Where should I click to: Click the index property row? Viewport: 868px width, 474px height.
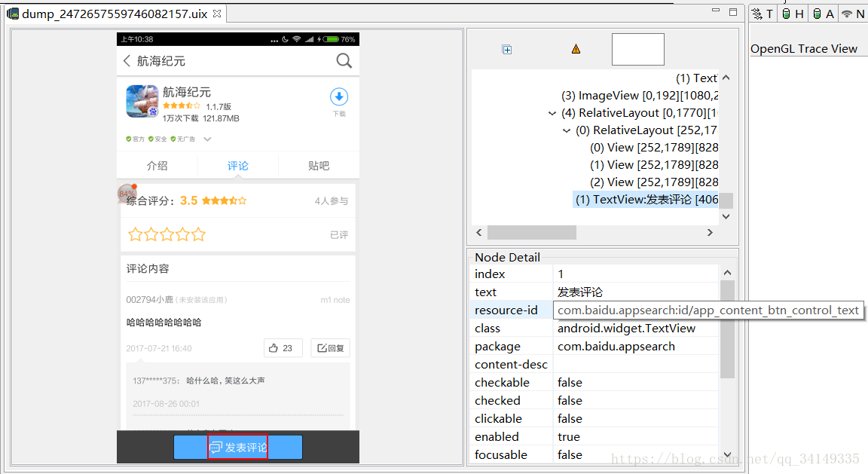(x=596, y=274)
